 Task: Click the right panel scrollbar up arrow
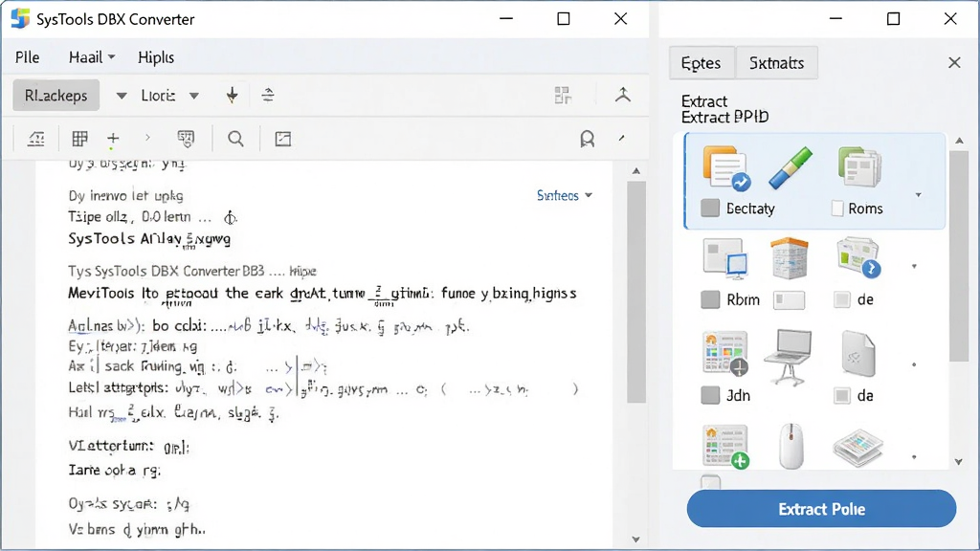point(959,142)
